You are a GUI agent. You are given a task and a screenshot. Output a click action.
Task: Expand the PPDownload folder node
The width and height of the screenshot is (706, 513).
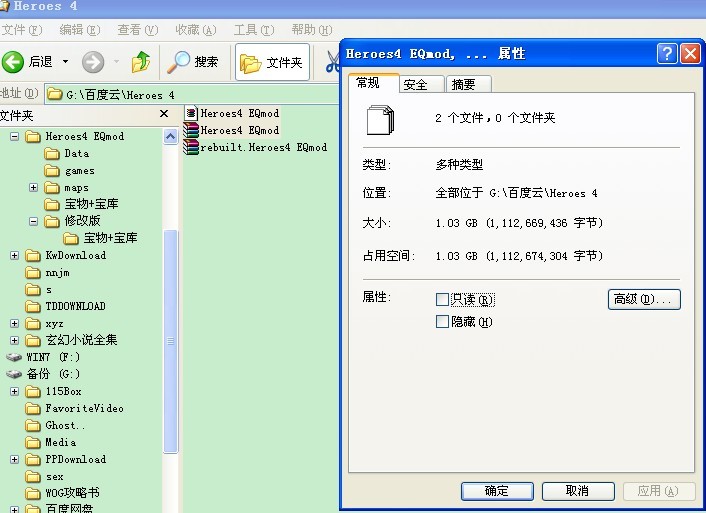pyautogui.click(x=14, y=459)
